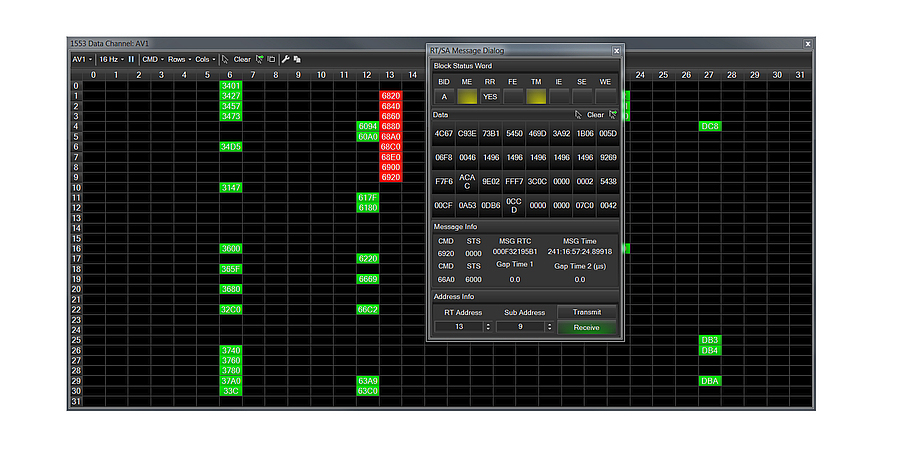The height and width of the screenshot is (450, 900).
Task: Click MSG Time value 241:16:57:24.89918
Action: (579, 251)
